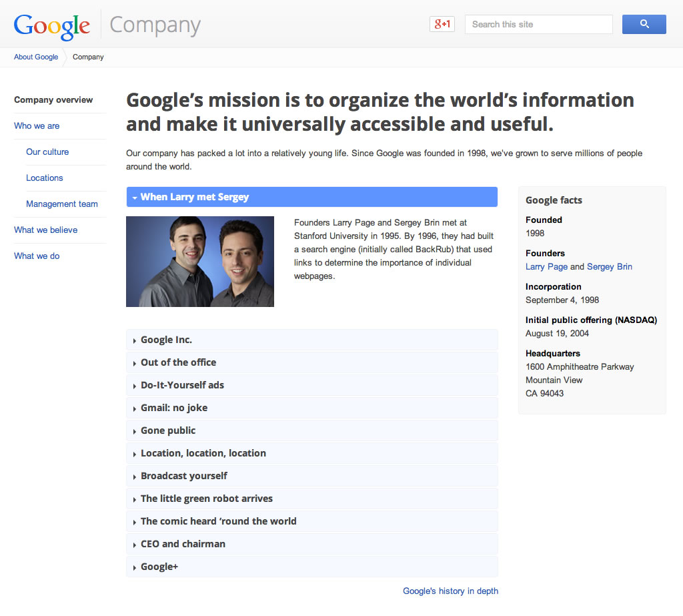Expand Out of the office section
This screenshot has width=683, height=616.
[x=312, y=362]
